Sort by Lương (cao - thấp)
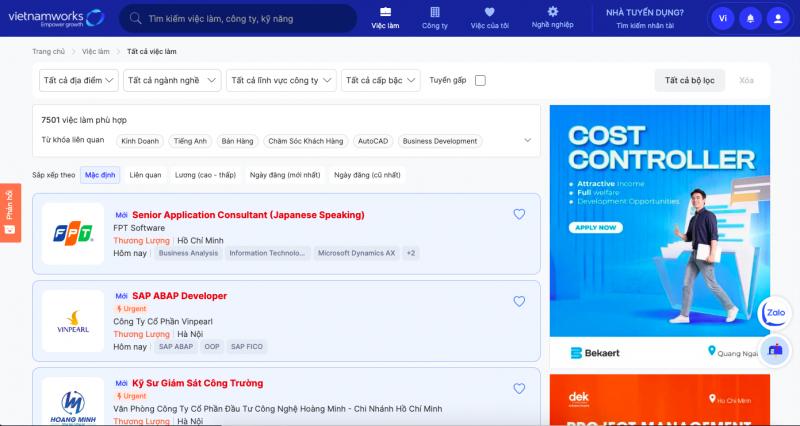This screenshot has height=426, width=800. pos(206,175)
